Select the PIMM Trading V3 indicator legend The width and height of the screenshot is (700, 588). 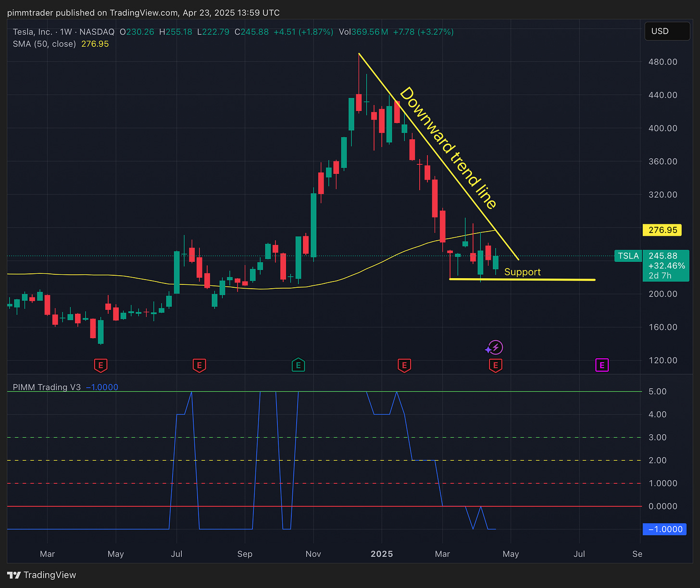pos(47,387)
